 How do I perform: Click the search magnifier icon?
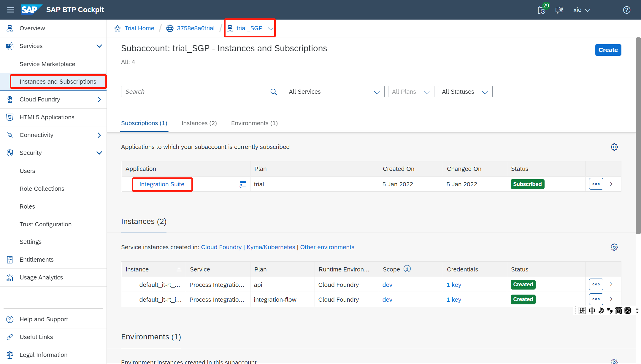click(x=274, y=92)
